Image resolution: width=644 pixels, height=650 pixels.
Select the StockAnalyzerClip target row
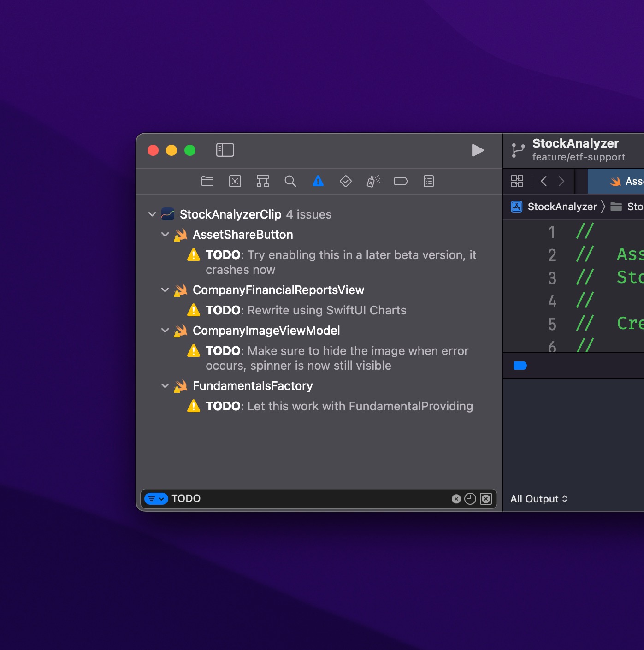tap(319, 214)
